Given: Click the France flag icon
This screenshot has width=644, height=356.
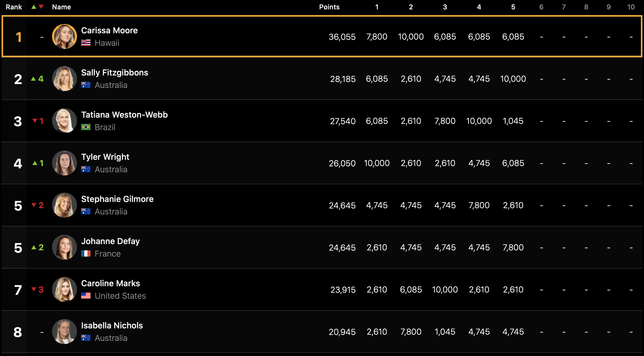Looking at the screenshot, I should (x=86, y=254).
